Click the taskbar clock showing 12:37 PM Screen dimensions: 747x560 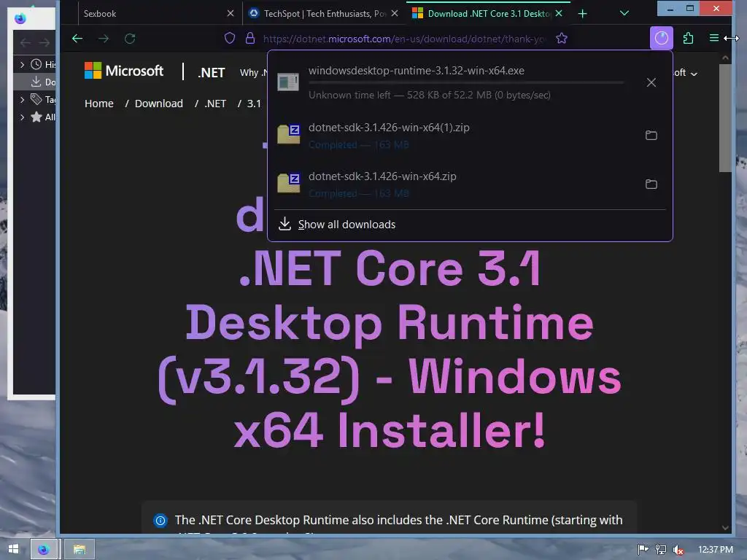pyautogui.click(x=715, y=550)
